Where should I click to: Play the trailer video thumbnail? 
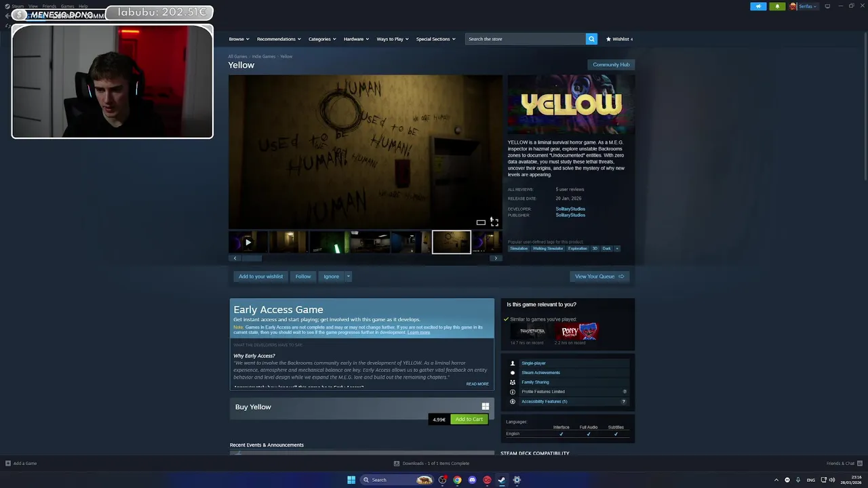(x=248, y=242)
